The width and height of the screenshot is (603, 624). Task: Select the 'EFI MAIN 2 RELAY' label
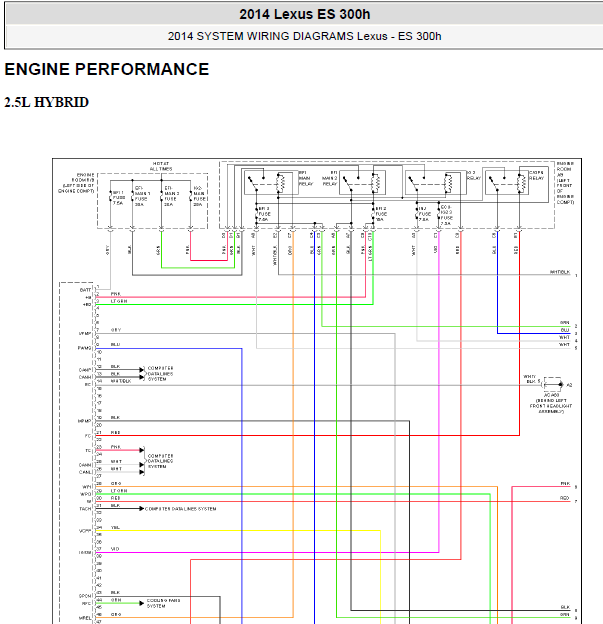point(330,178)
